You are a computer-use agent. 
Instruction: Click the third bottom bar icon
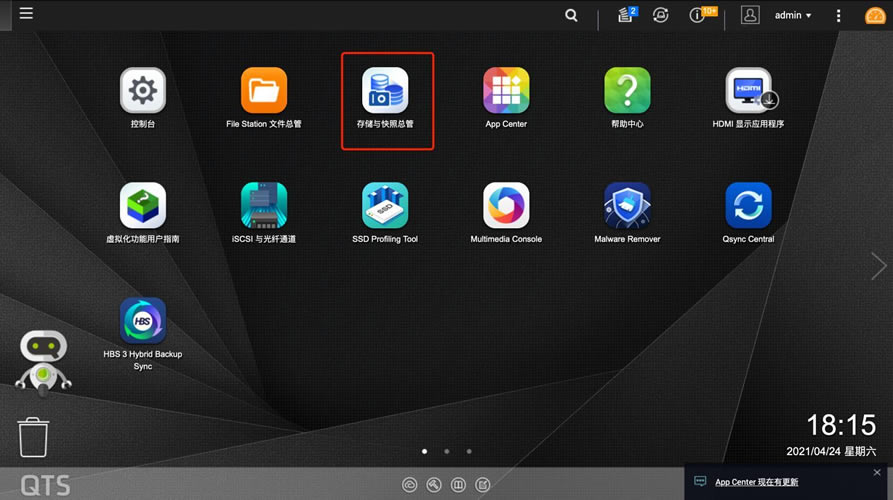click(x=458, y=485)
